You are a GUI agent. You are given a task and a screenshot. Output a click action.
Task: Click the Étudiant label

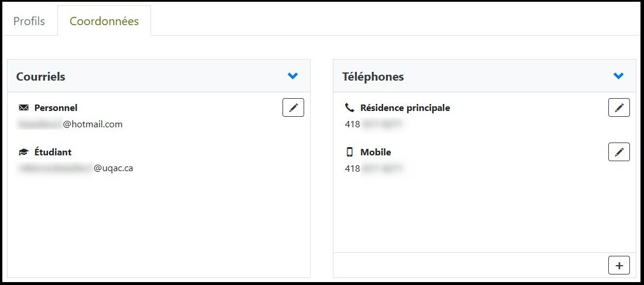tap(53, 152)
